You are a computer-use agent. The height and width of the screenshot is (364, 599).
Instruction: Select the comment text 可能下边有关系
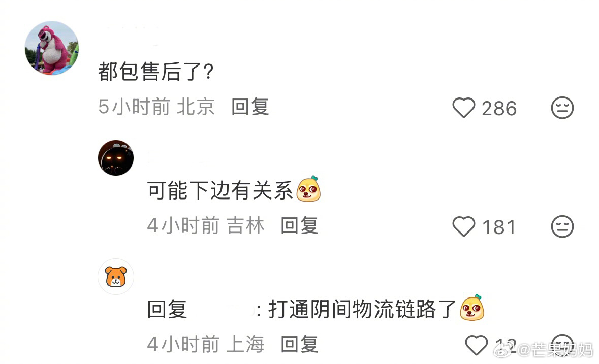pyautogui.click(x=220, y=190)
